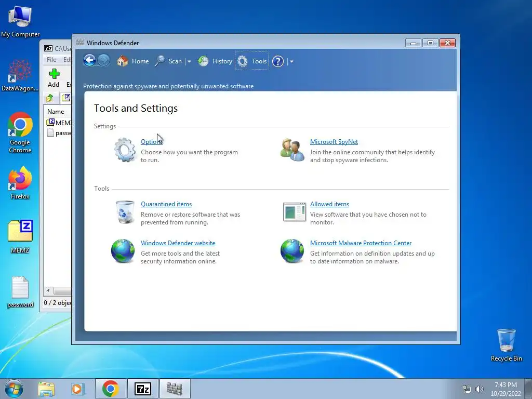Open Quarantined items link
The height and width of the screenshot is (399, 532).
[x=166, y=204]
